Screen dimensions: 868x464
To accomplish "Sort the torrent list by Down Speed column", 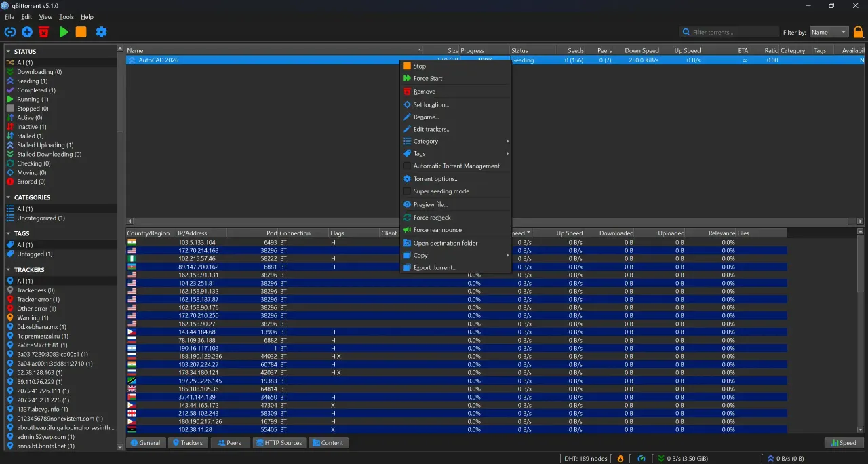I will pos(642,51).
